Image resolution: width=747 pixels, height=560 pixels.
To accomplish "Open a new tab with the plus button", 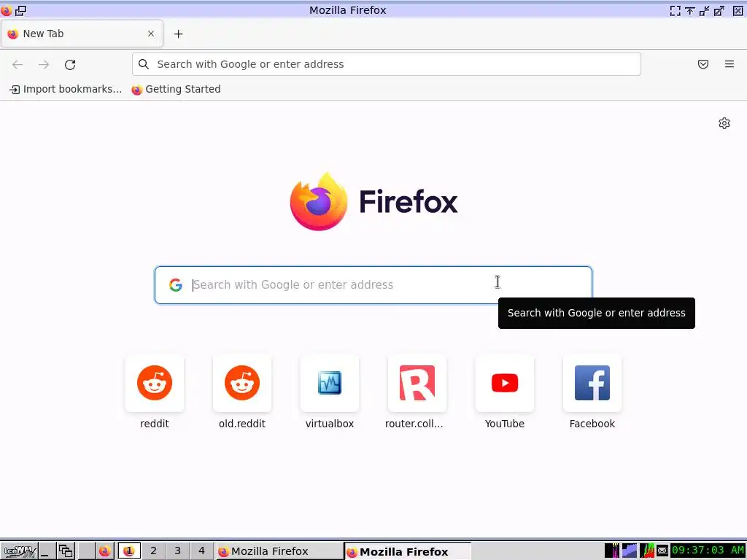I will pyautogui.click(x=178, y=34).
